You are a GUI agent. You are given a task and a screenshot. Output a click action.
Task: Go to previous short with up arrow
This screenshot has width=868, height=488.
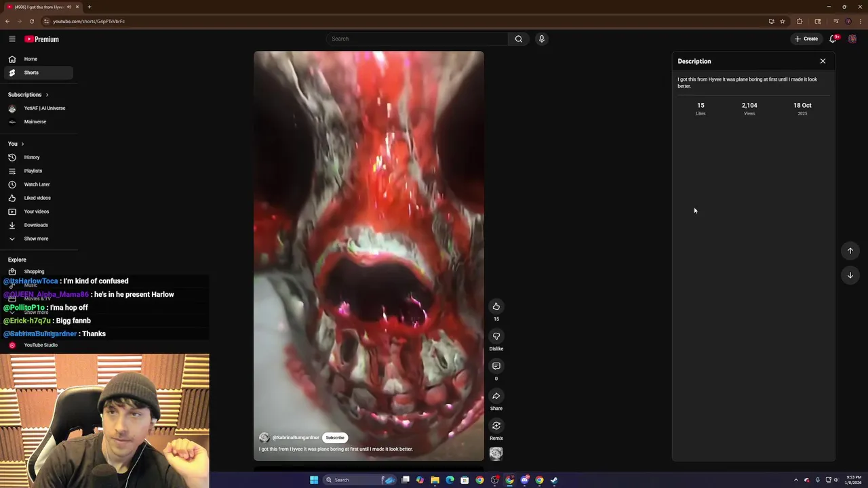coord(850,251)
